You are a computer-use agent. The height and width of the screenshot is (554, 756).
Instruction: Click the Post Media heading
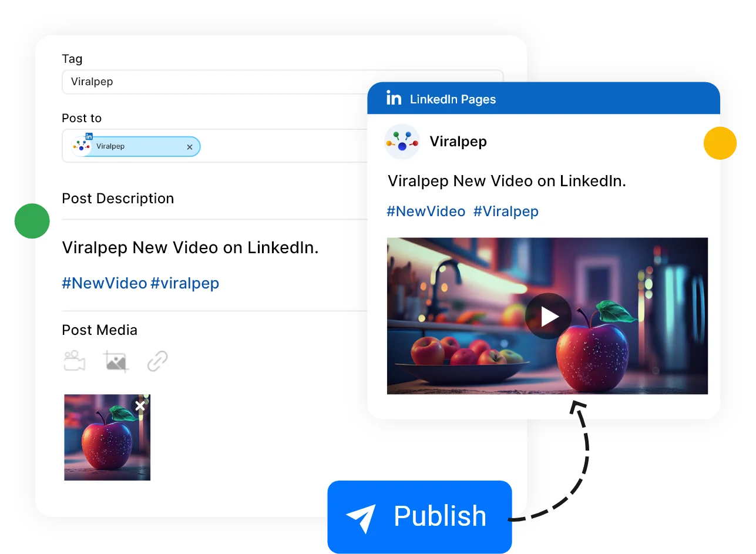click(100, 330)
